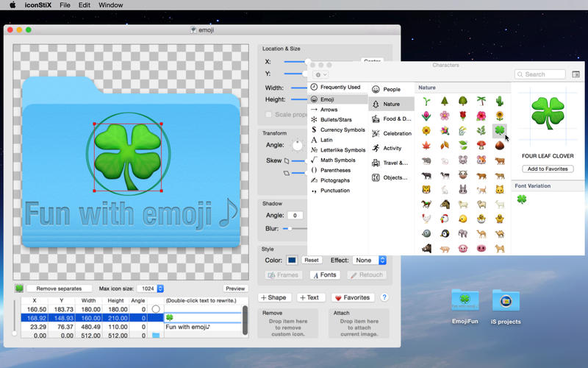The image size is (588, 368).
Task: Open the help question mark button
Action: 384,297
